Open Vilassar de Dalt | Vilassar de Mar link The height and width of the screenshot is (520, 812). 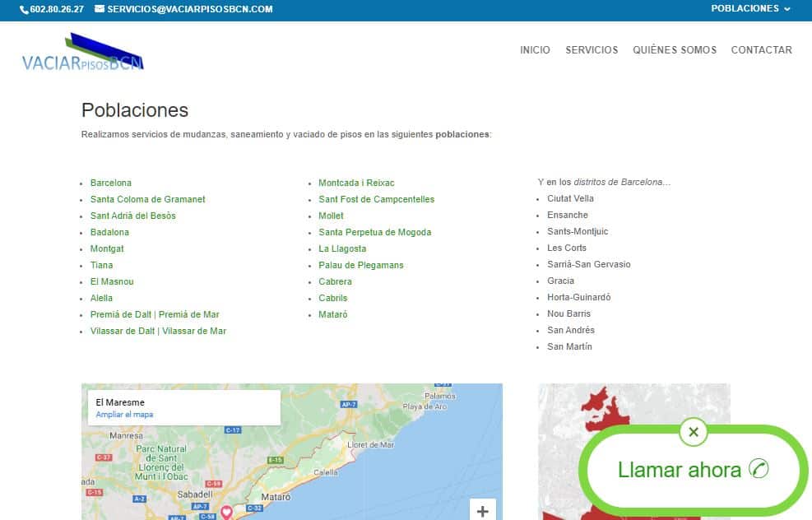(158, 331)
